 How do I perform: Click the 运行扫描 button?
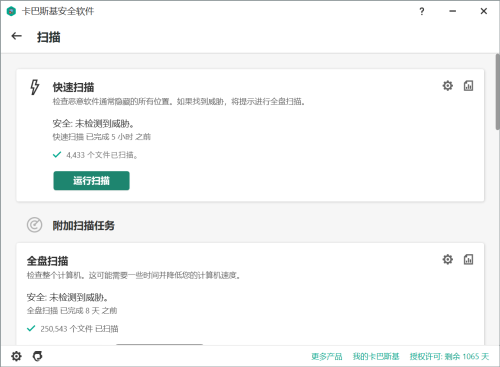[91, 181]
